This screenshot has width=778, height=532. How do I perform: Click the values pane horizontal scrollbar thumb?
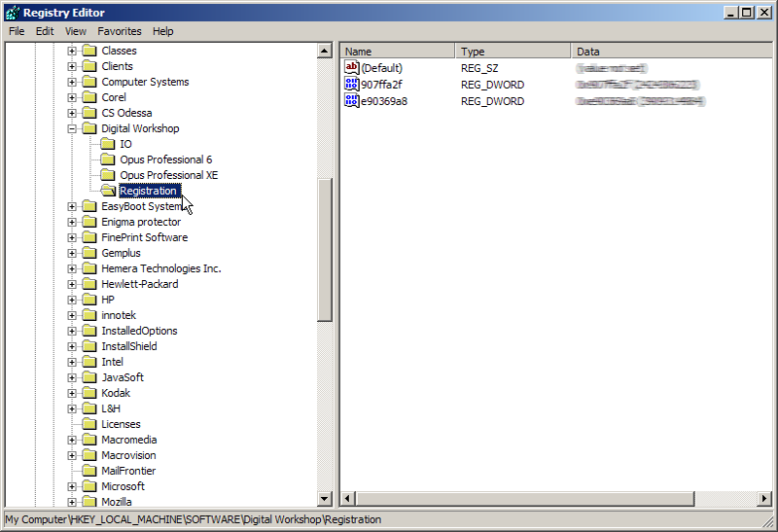pos(525,498)
